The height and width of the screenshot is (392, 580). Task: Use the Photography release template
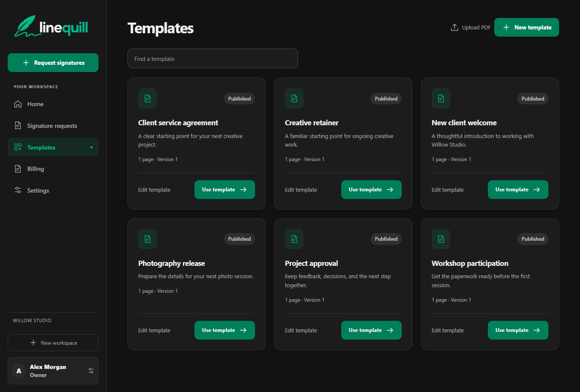[x=225, y=330]
